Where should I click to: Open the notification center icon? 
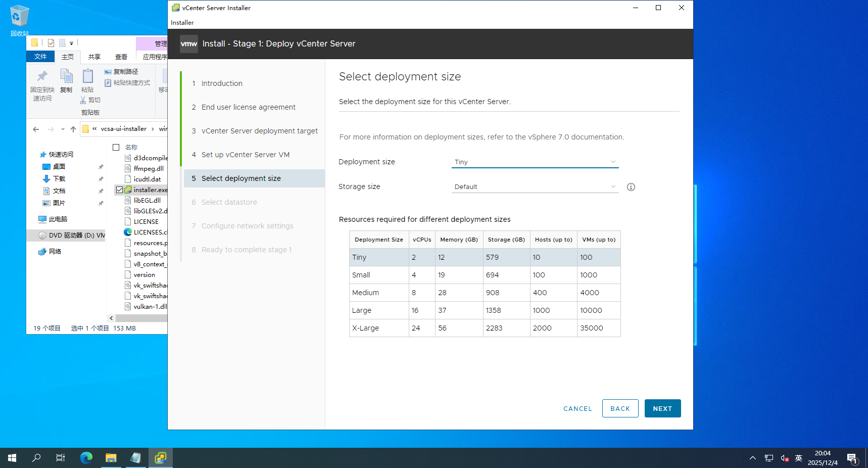pos(852,458)
